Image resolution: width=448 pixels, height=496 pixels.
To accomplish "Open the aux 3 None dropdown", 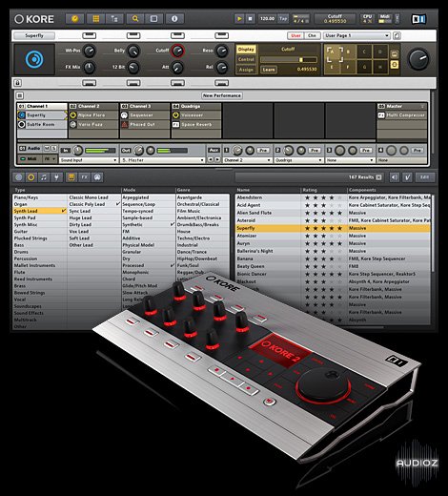I will [350, 160].
